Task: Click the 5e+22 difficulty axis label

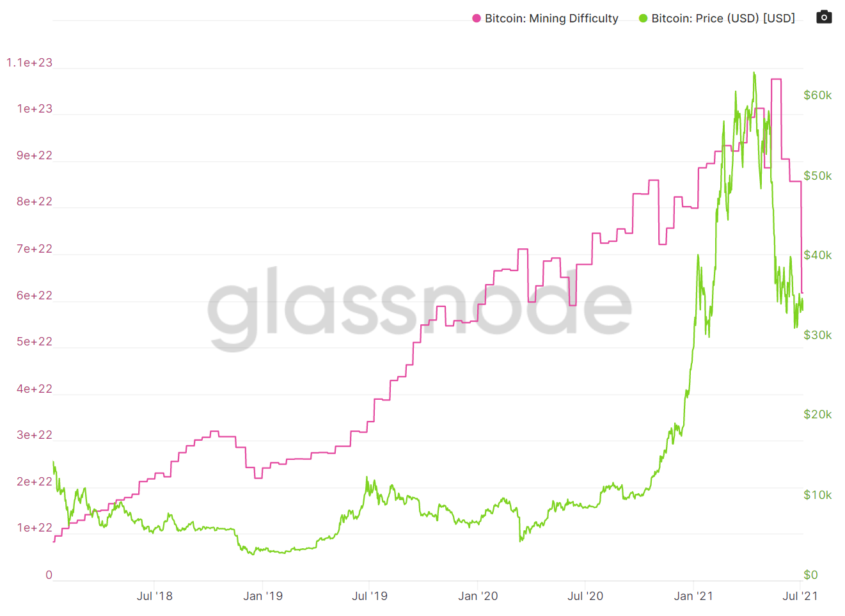Action: 35,342
